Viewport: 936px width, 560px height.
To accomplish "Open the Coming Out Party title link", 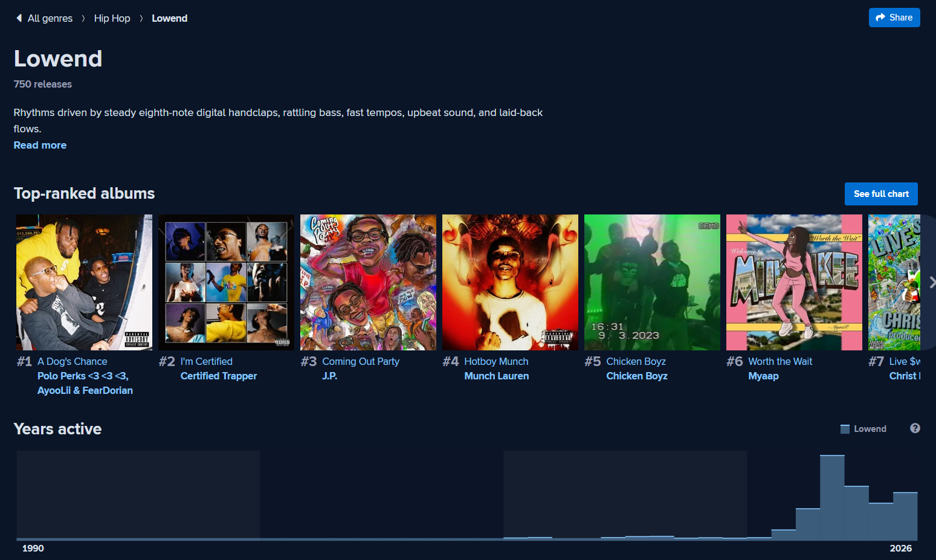I will (361, 361).
